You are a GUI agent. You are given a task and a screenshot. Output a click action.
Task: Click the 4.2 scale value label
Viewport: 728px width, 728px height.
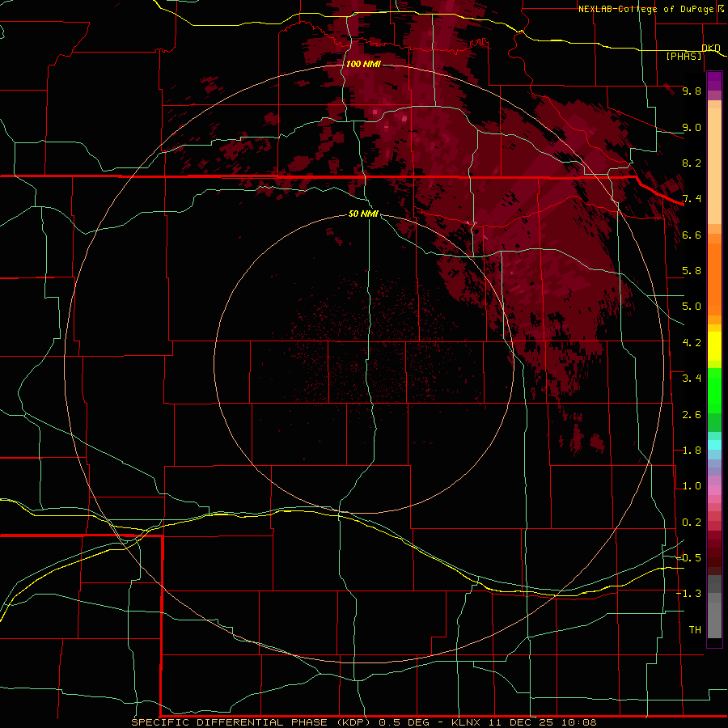tap(692, 343)
